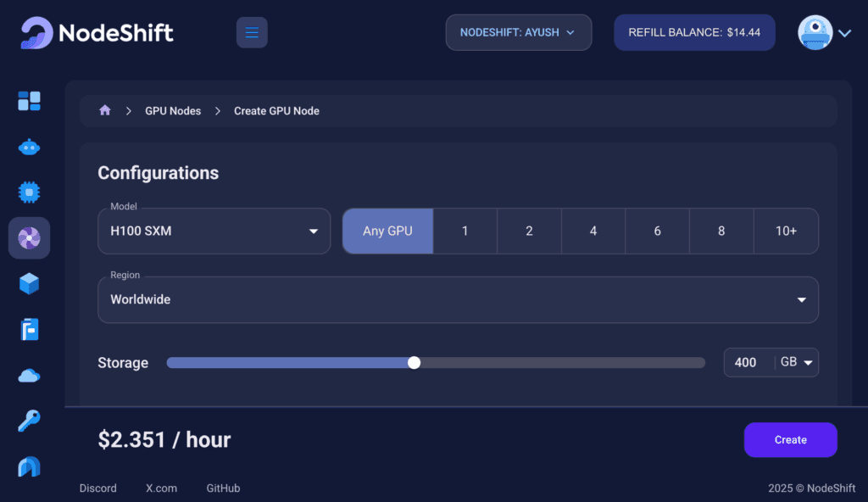
Task: Click the Create button
Action: (x=791, y=440)
